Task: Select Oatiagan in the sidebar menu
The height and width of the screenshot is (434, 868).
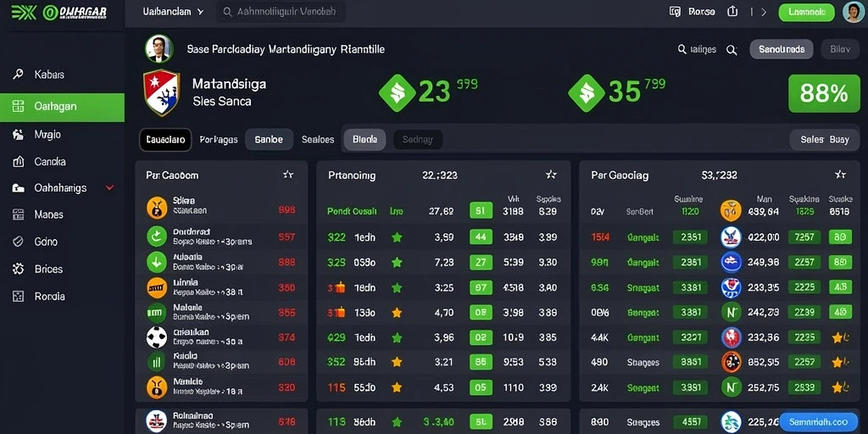Action: pyautogui.click(x=62, y=107)
